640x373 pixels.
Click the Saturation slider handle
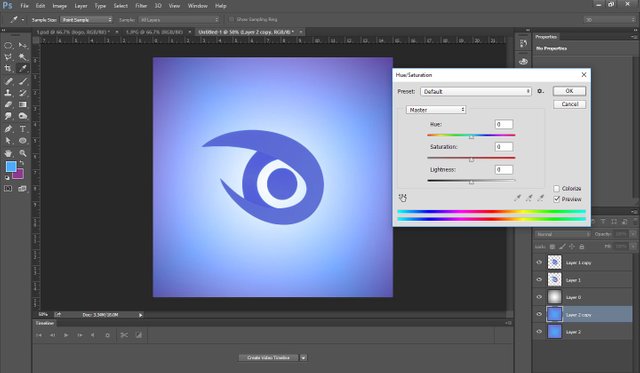471,160
